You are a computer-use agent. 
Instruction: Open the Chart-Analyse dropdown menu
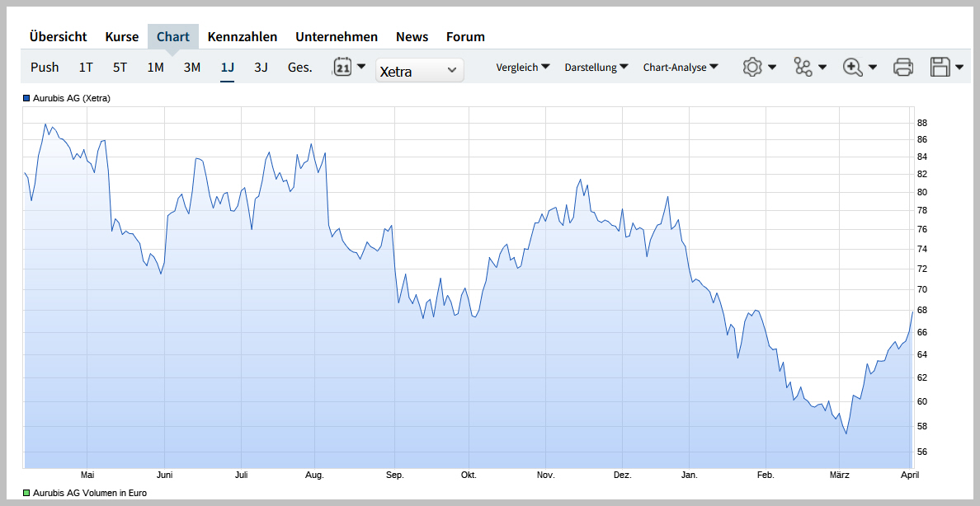[x=681, y=67]
